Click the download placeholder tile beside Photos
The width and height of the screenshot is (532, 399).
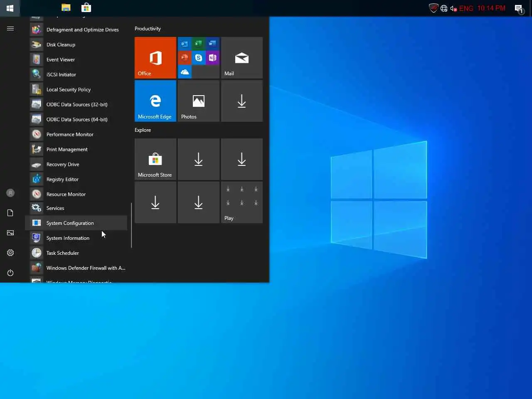[242, 101]
